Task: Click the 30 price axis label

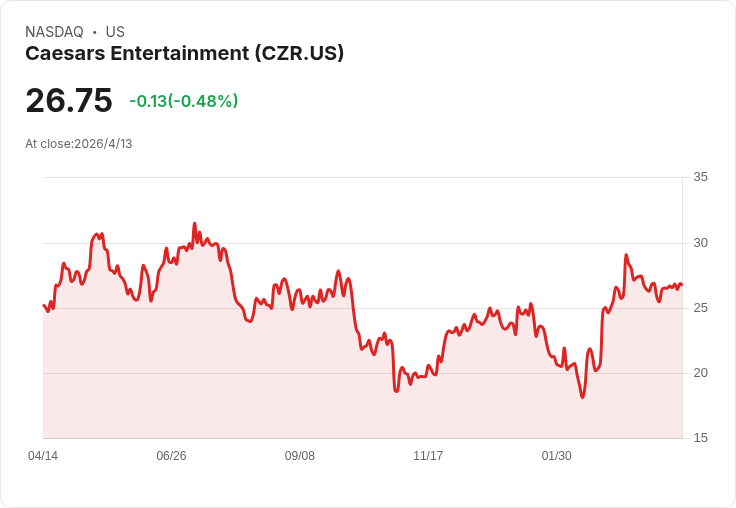Action: point(700,243)
